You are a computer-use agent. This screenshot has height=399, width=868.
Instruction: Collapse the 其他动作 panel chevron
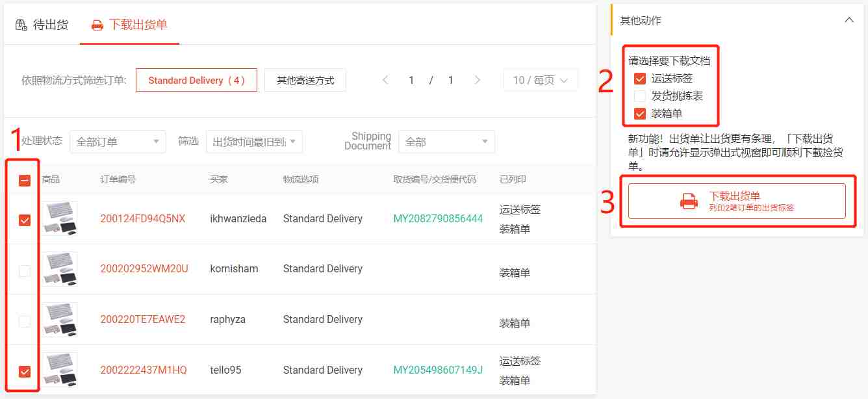coord(849,20)
